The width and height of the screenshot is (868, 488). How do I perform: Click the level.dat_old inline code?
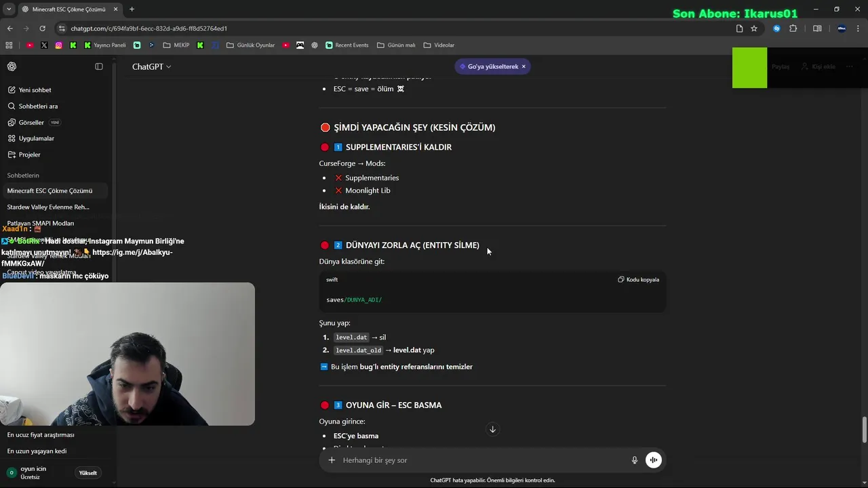[x=359, y=350]
